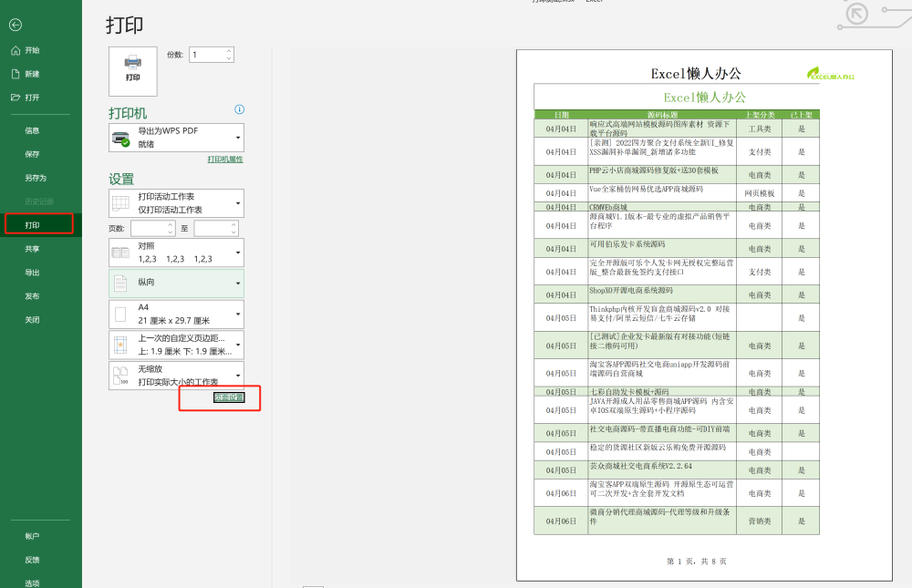Select 关闭 in the sidebar

[x=32, y=320]
